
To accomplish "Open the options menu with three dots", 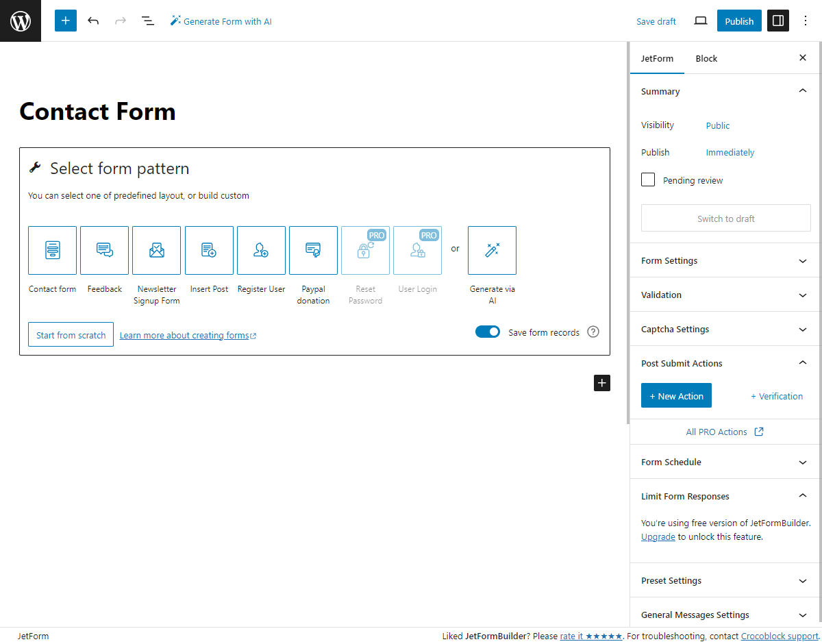I will [x=806, y=21].
